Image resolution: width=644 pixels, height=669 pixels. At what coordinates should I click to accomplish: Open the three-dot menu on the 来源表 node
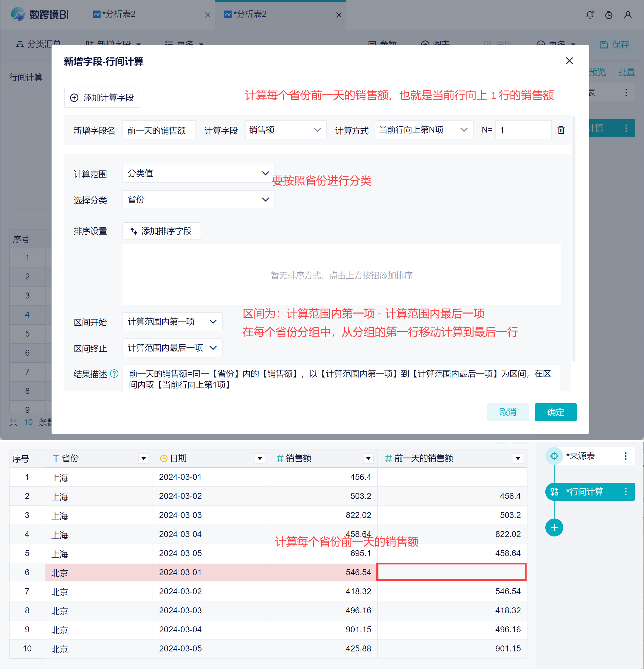click(x=626, y=456)
